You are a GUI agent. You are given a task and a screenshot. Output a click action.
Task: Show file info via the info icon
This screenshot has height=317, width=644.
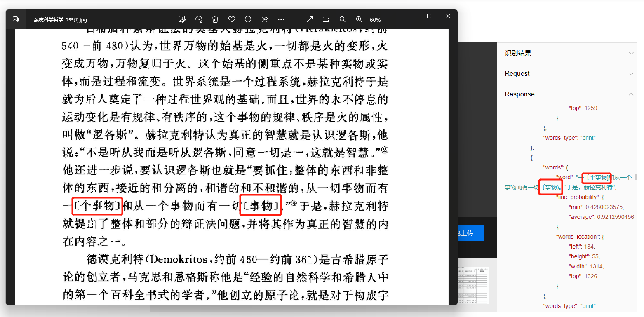pyautogui.click(x=248, y=19)
